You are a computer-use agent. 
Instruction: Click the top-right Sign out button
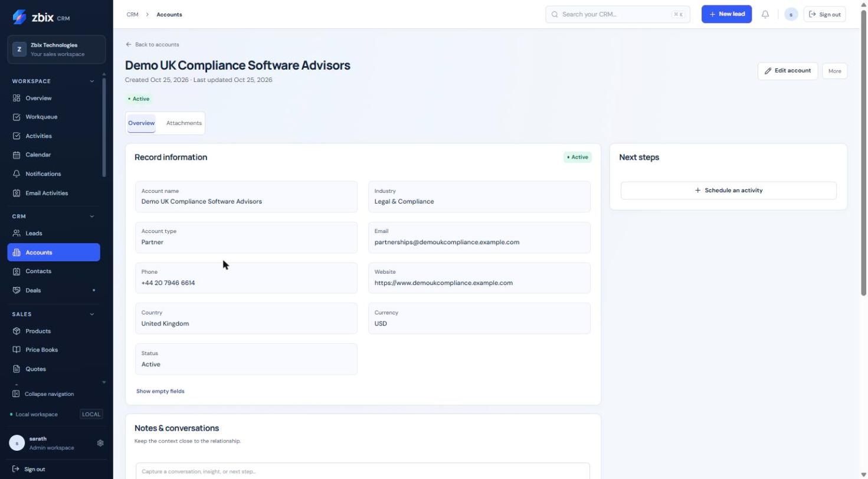click(824, 14)
